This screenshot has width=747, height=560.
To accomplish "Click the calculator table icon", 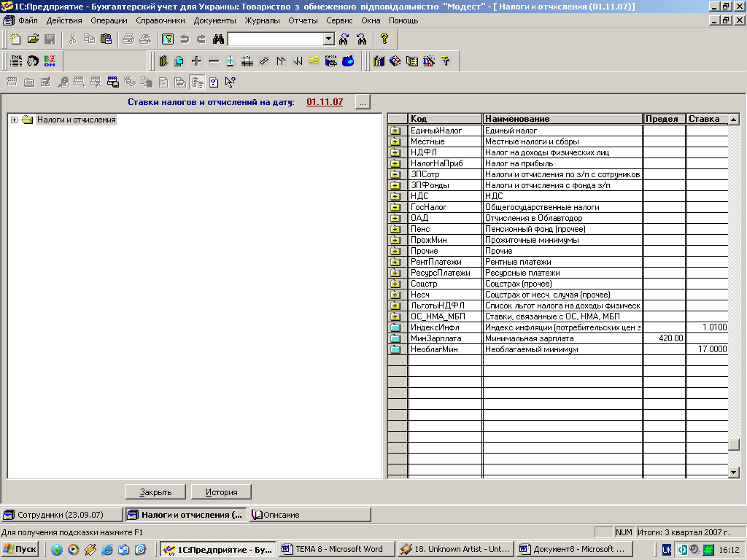I will pos(411,61).
